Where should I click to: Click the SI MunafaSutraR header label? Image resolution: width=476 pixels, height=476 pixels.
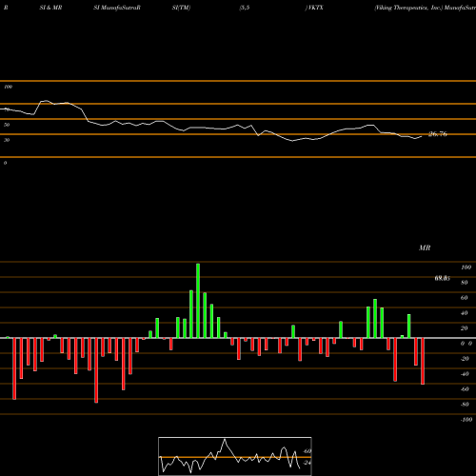117,8
